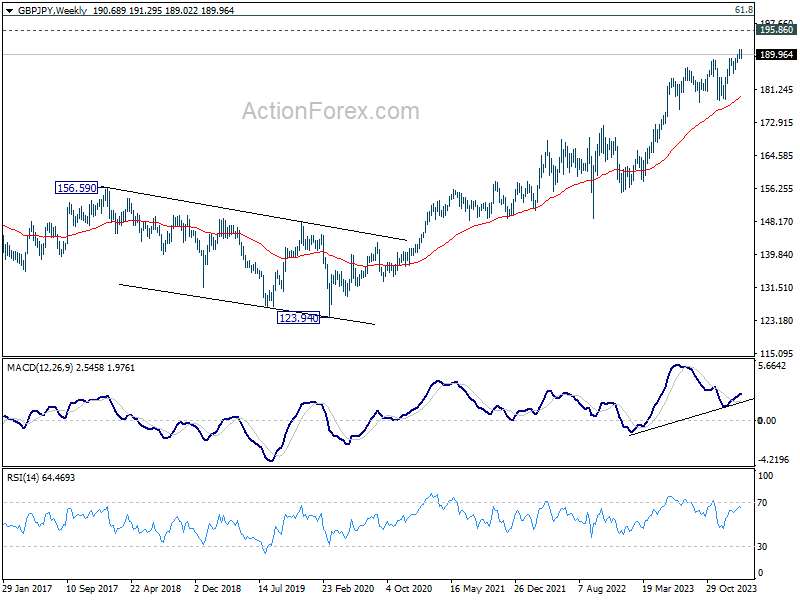Click the 23 Feb 2020 date label

348,589
